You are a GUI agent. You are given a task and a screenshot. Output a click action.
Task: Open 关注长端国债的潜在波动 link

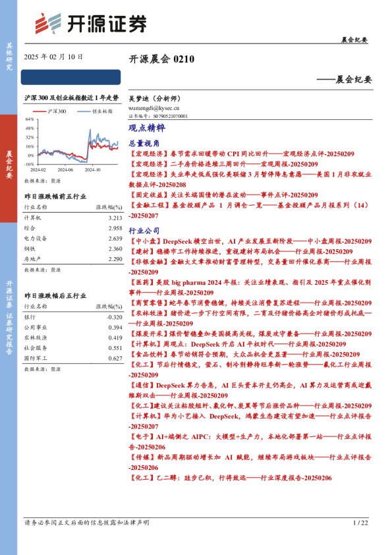223,195
